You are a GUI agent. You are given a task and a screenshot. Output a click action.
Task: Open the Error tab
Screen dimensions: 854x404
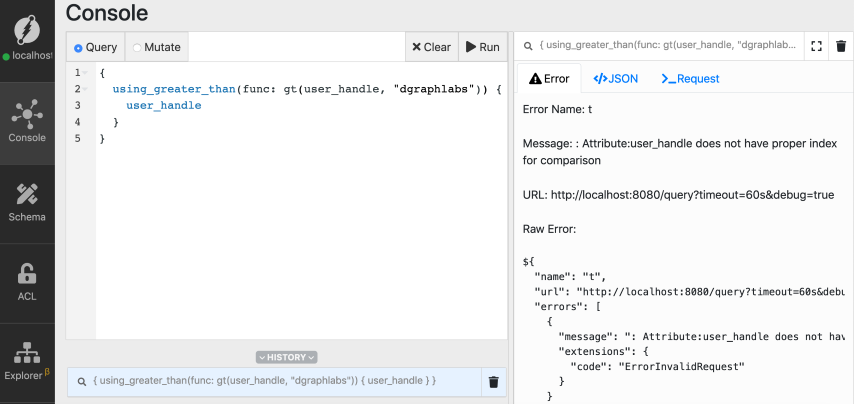coord(549,78)
